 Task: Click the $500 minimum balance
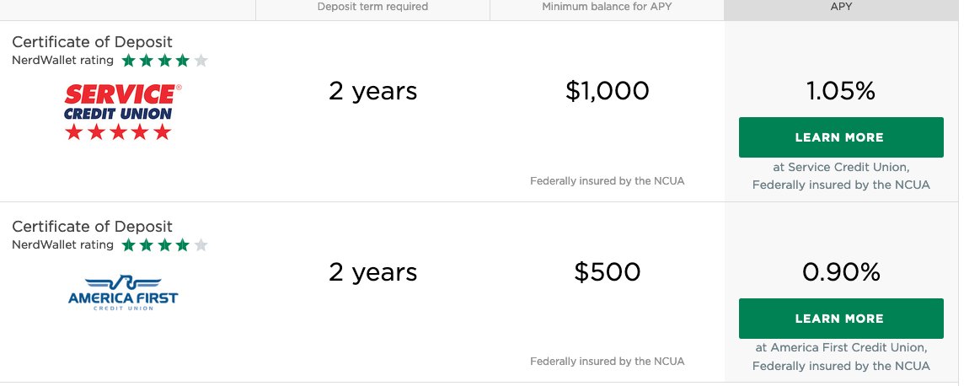(607, 272)
